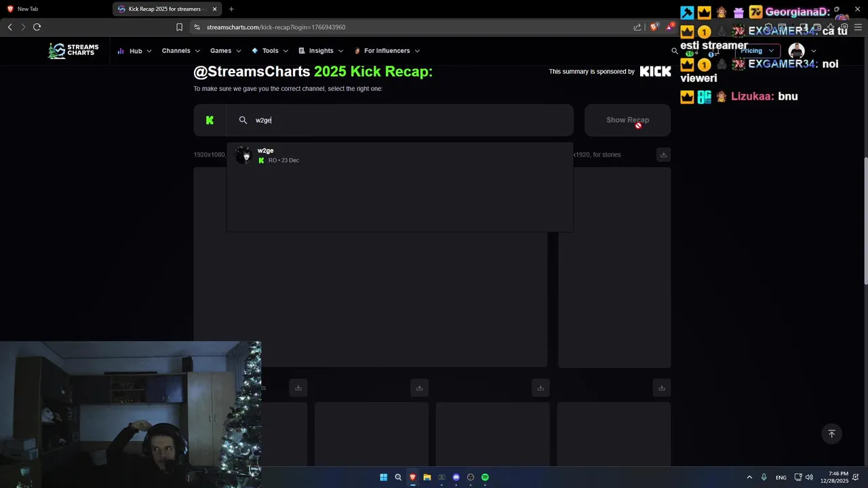Show hidden system tray icons

749,477
